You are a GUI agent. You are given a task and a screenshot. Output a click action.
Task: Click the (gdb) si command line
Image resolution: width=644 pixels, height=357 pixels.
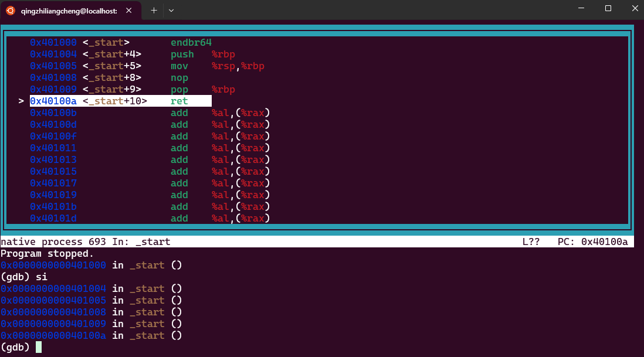pos(24,277)
